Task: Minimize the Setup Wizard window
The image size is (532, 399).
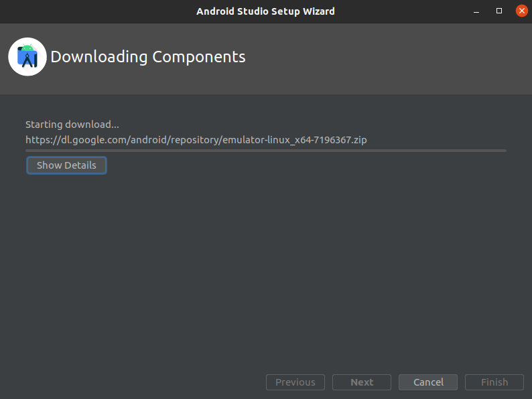Action: pyautogui.click(x=476, y=11)
